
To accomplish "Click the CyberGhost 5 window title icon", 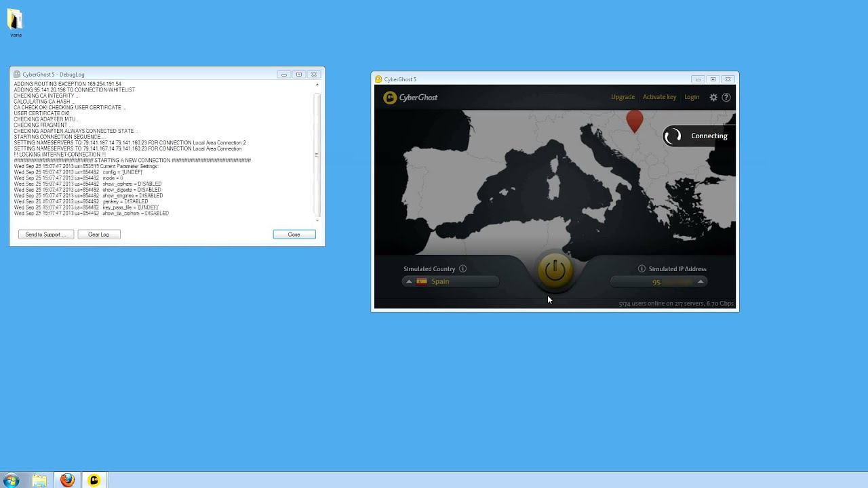I will (x=378, y=79).
